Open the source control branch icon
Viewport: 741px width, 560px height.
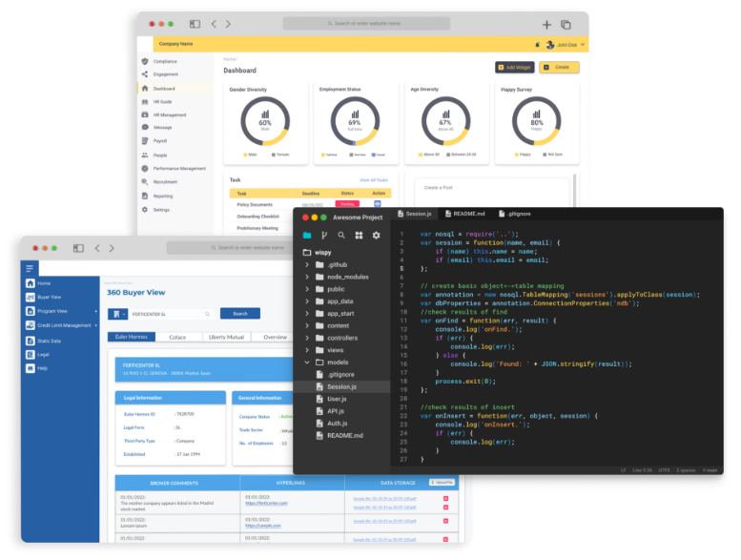(x=324, y=235)
